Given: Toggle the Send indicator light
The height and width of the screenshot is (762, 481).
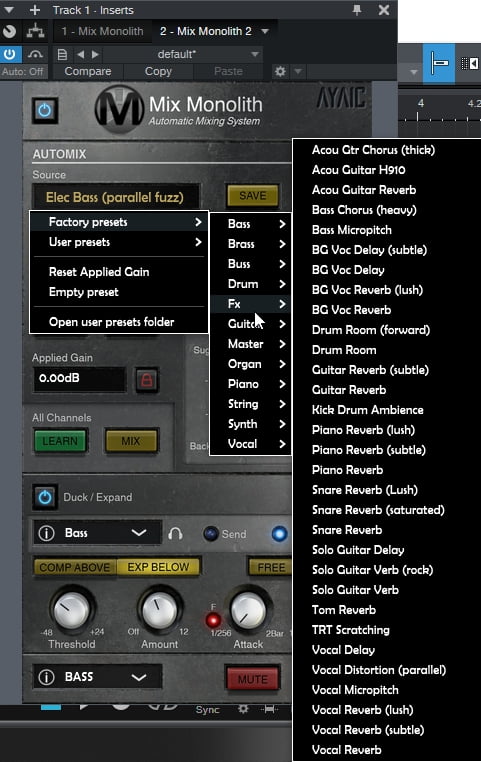Looking at the screenshot, I should coord(210,534).
